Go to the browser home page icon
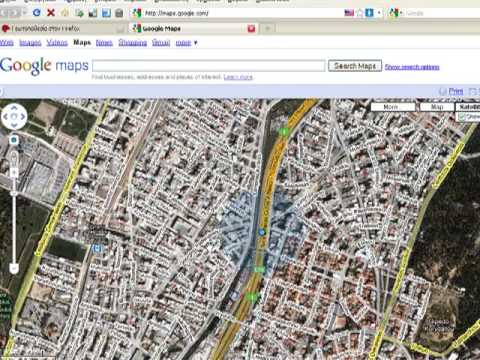480x360 pixels. 65,13
